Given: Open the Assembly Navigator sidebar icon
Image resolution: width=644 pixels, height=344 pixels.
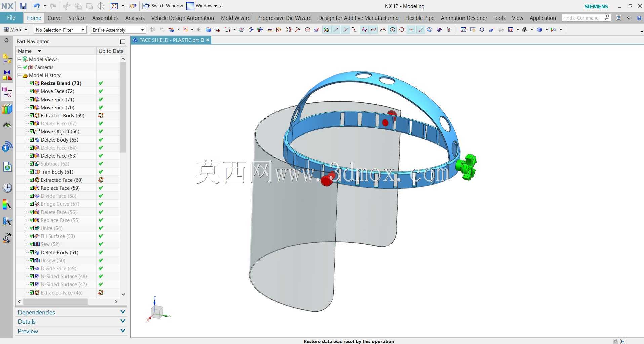Looking at the screenshot, I should pyautogui.click(x=7, y=58).
